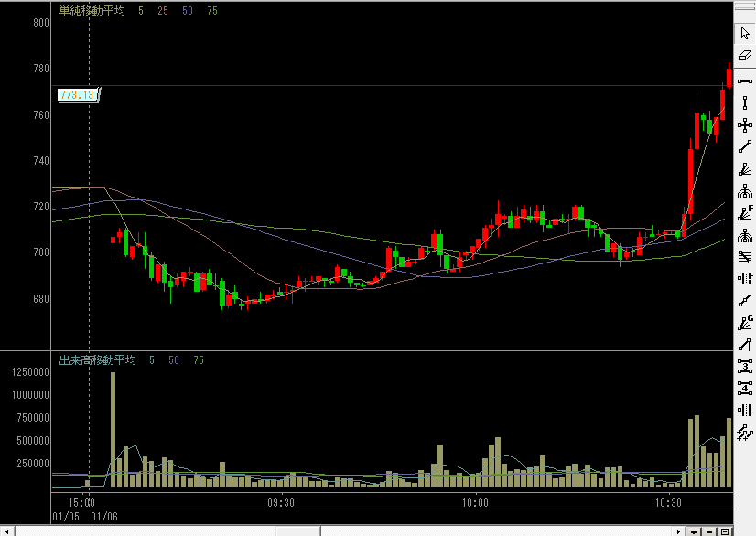Image resolution: width=756 pixels, height=536 pixels.
Task: Select the eraser tool
Action: (745, 56)
